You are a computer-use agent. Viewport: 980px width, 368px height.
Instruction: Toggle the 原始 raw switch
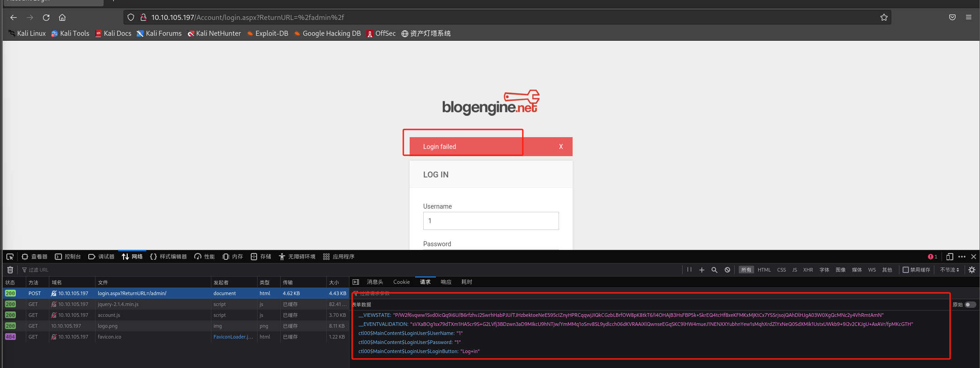(x=970, y=305)
